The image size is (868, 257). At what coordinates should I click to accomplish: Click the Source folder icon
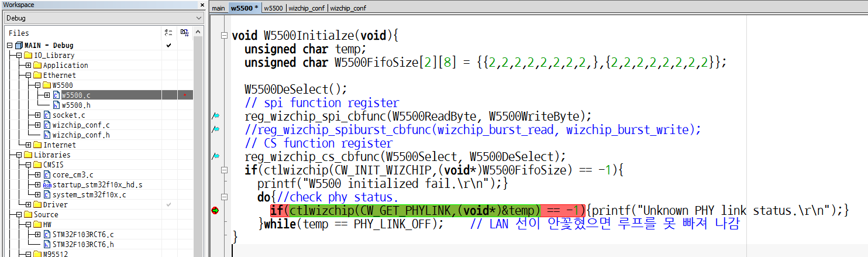(28, 214)
